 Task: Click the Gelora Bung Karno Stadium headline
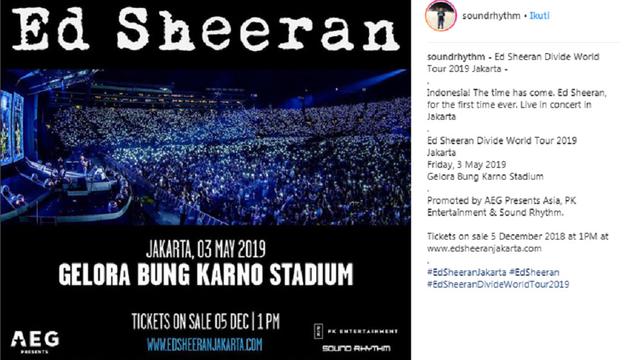pos(206,274)
